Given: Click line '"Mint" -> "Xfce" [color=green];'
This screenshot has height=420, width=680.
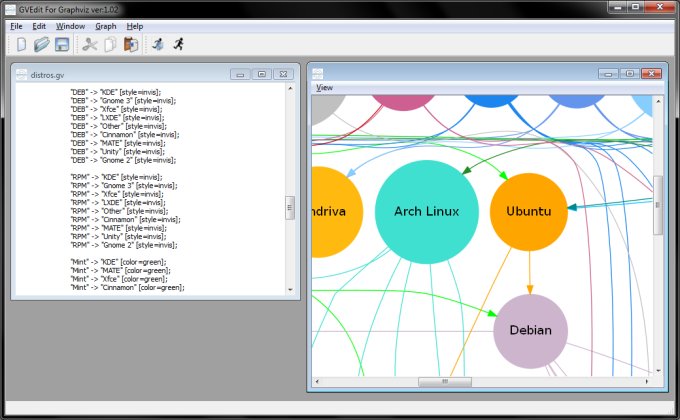Looking at the screenshot, I should pos(119,279).
